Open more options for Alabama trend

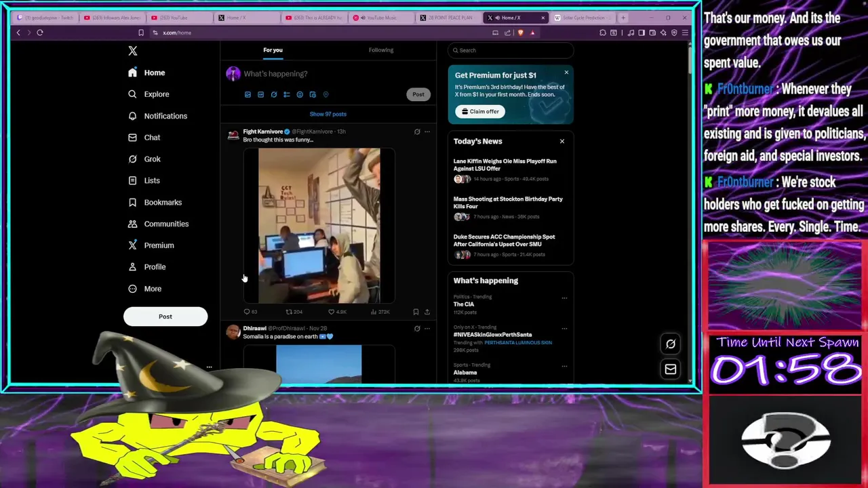pos(564,366)
